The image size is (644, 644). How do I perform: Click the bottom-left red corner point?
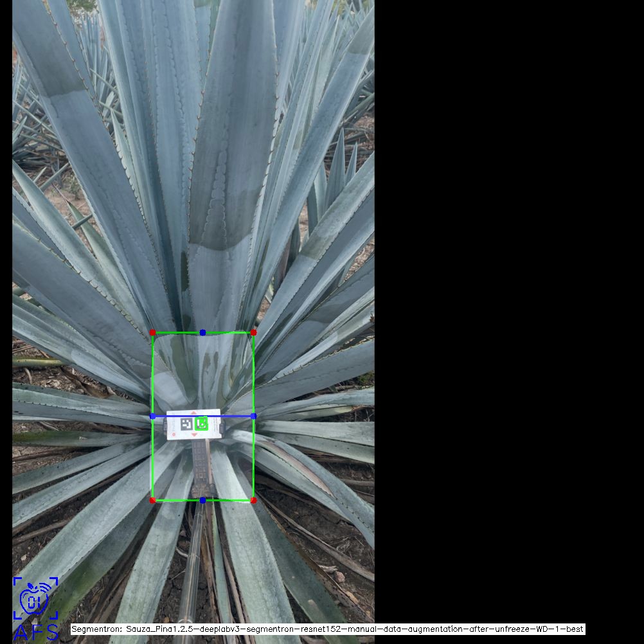(x=153, y=500)
